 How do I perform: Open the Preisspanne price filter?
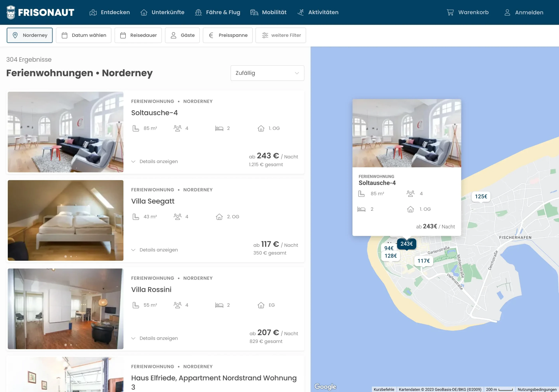[227, 35]
